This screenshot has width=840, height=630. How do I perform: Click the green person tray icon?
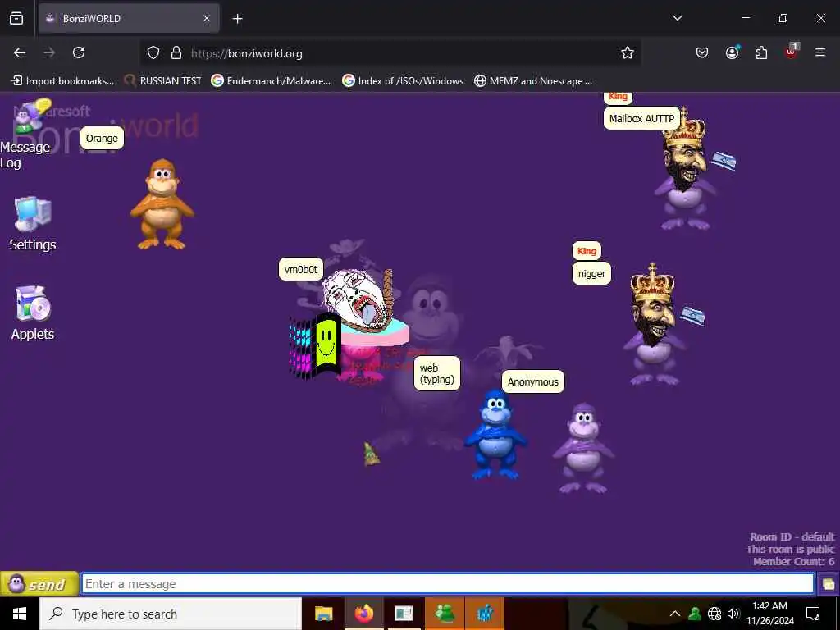coord(695,614)
